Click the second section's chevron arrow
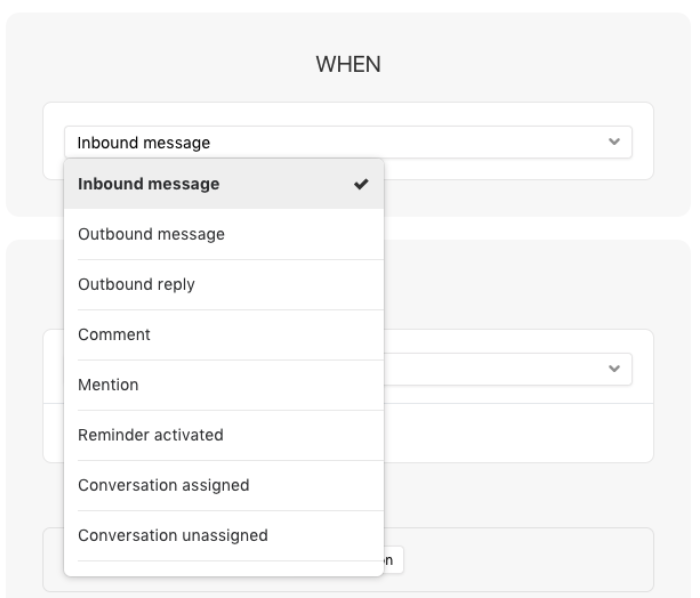Image resolution: width=700 pixels, height=598 pixels. point(614,369)
